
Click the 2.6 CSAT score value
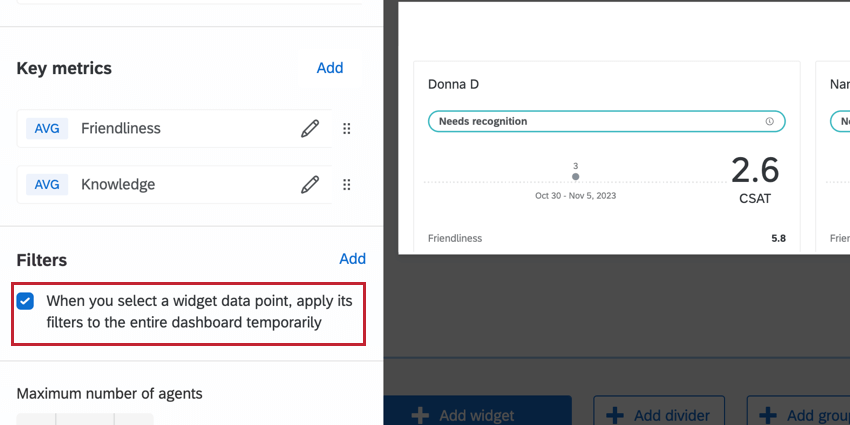pos(754,169)
